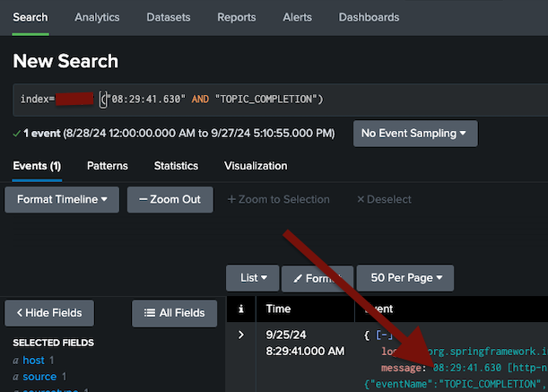Open the List view dropdown
The height and width of the screenshot is (392, 548).
[x=252, y=278]
